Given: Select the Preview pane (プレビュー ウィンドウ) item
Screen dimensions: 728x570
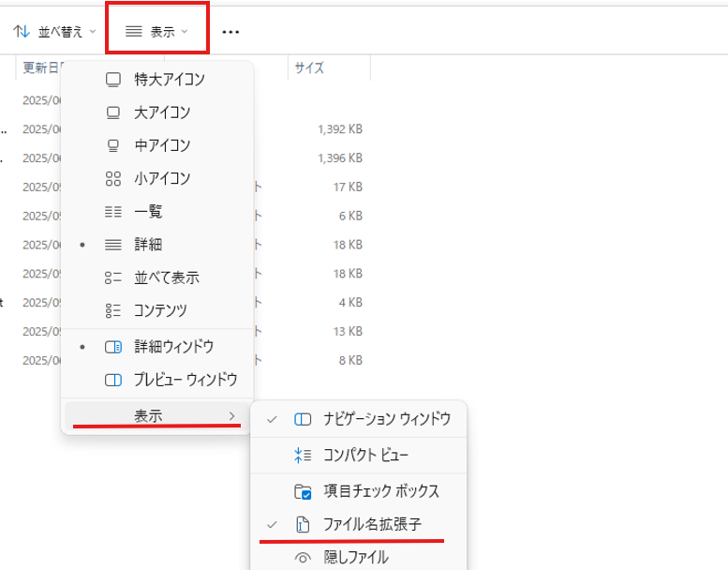Looking at the screenshot, I should (185, 380).
